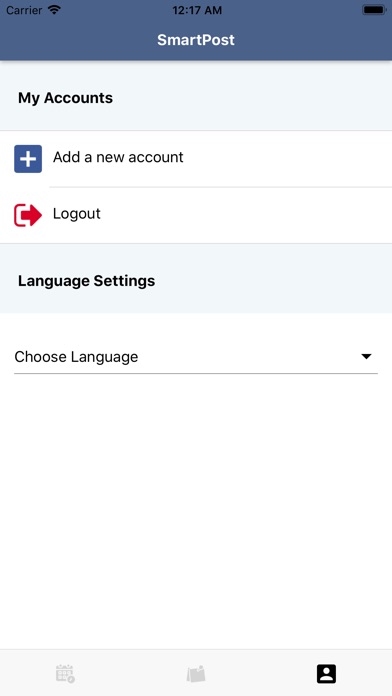Open the pinned map tab icon
Screen dimensions: 392x696
tap(196, 674)
